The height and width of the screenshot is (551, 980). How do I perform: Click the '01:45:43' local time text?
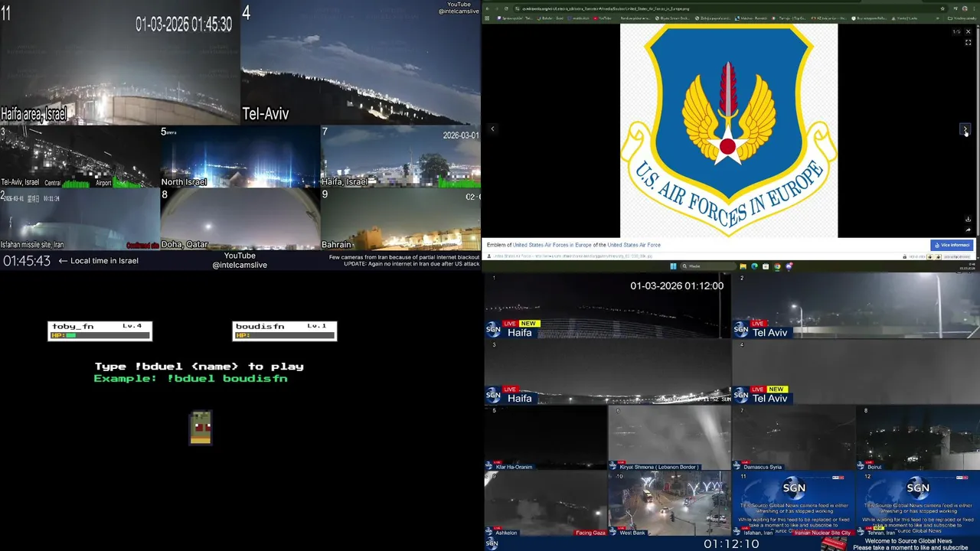(27, 261)
